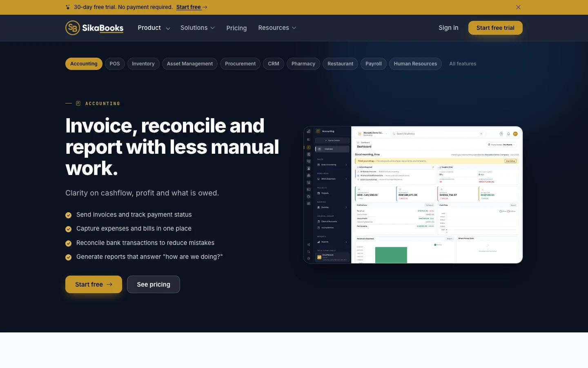Click the help question icon in dashboard preview

pyautogui.click(x=501, y=134)
